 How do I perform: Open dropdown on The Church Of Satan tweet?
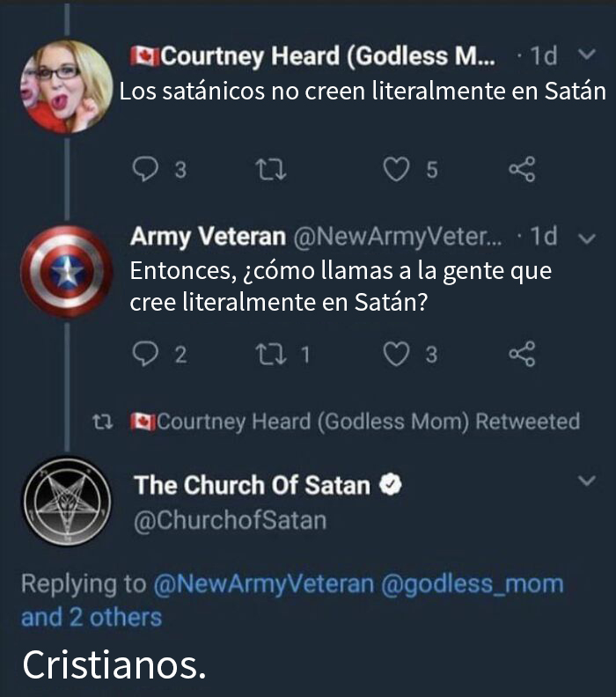(x=585, y=481)
